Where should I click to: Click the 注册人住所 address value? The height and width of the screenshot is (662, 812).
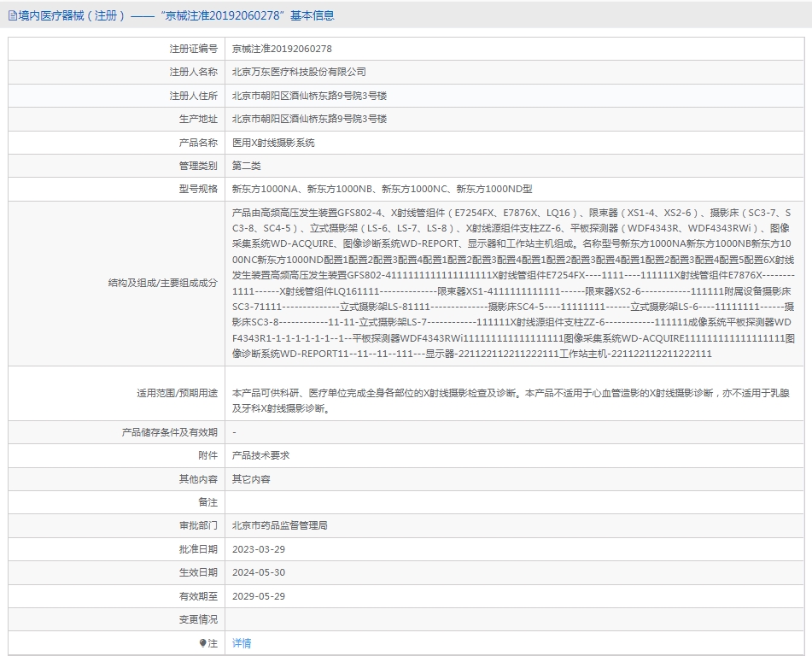tap(309, 96)
